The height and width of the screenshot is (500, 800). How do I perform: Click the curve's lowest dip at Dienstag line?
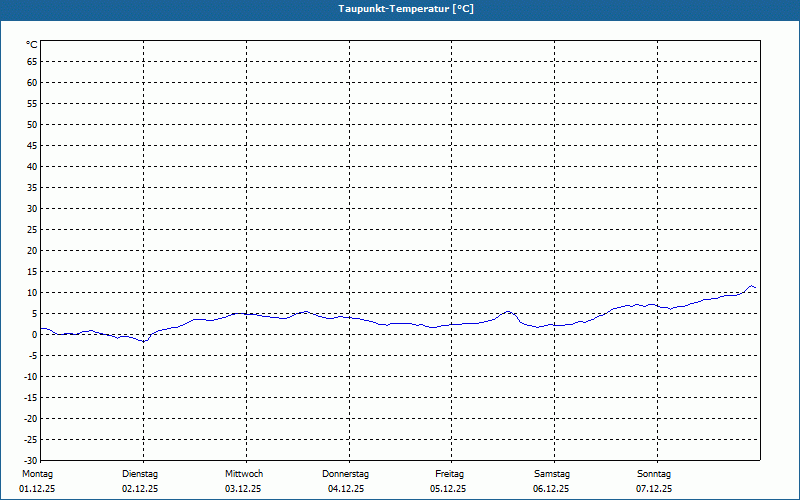pyautogui.click(x=144, y=341)
